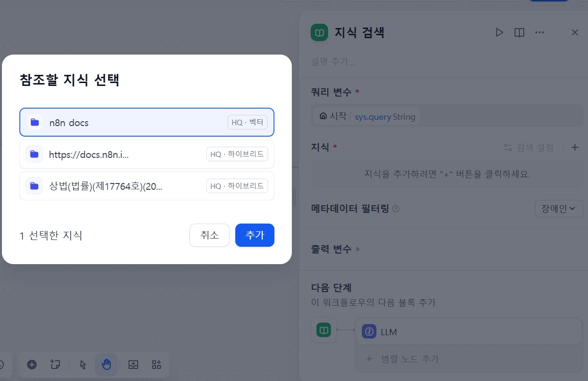This screenshot has height=381, width=588.
Task: Click the add node plus icon in the bottom toolbar
Action: pyautogui.click(x=32, y=365)
